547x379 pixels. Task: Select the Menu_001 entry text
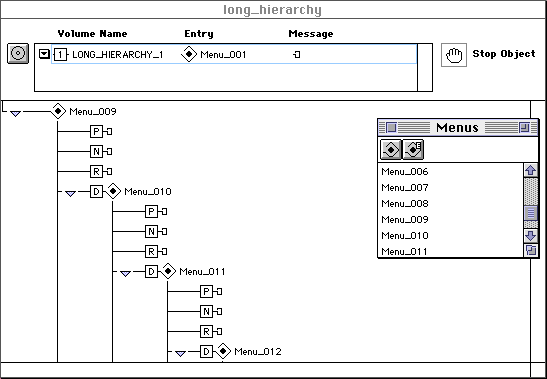[223, 55]
